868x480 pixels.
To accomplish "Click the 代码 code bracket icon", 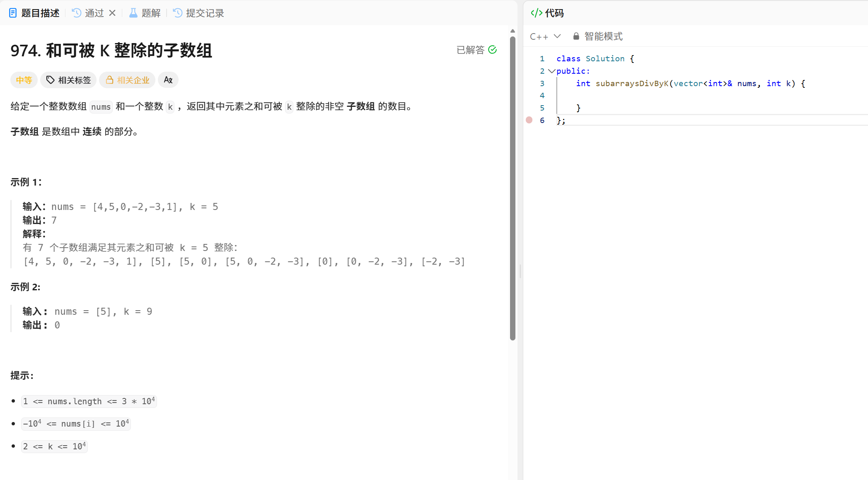I will (x=536, y=13).
